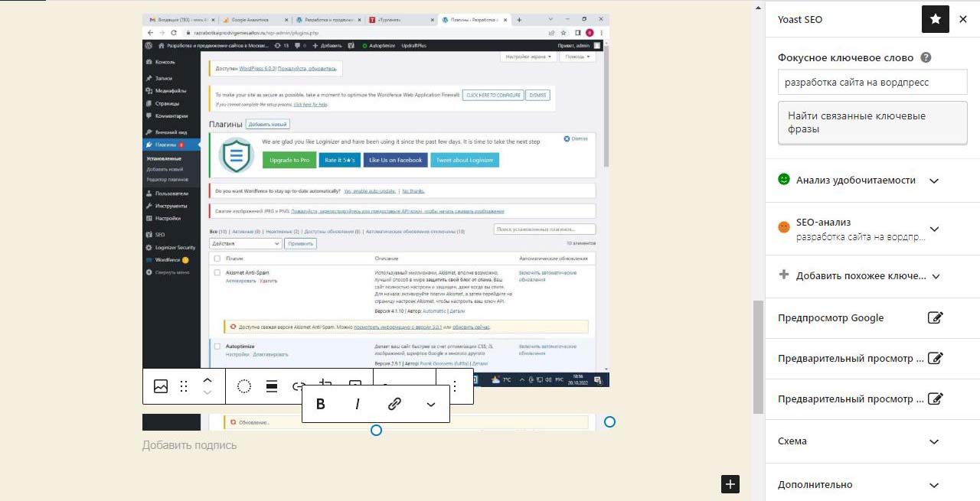The width and height of the screenshot is (980, 501).
Task: Apply italic formatting to caption
Action: pyautogui.click(x=357, y=404)
